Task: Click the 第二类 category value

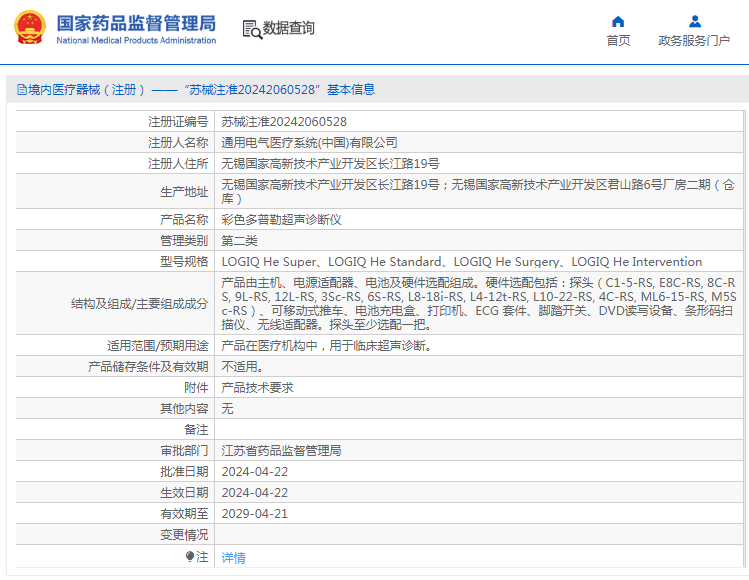Action: coord(239,241)
